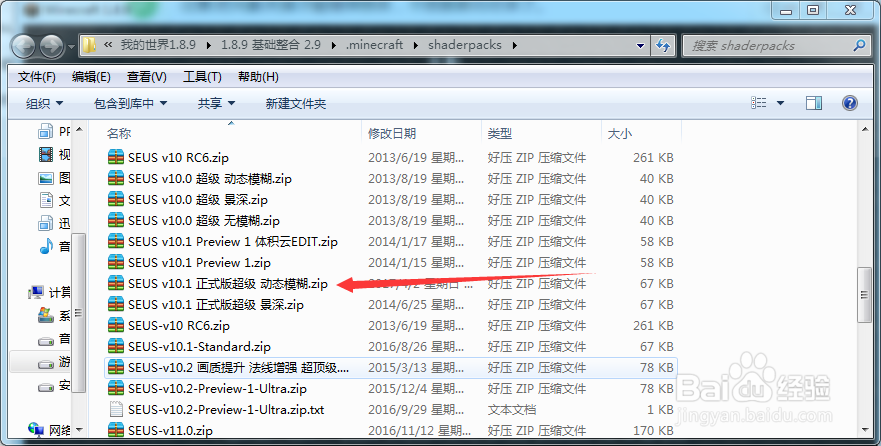881x446 pixels.
Task: Expand the 共享 dropdown
Action: coord(216,103)
